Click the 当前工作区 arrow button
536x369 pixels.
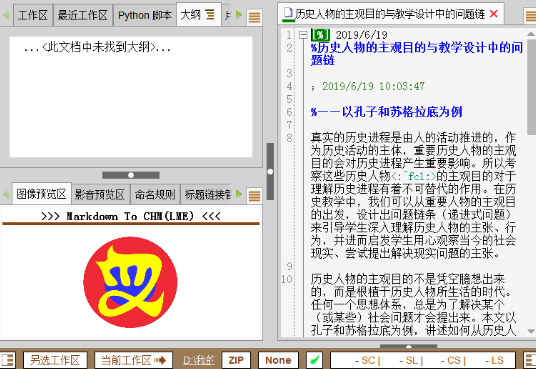point(134,360)
